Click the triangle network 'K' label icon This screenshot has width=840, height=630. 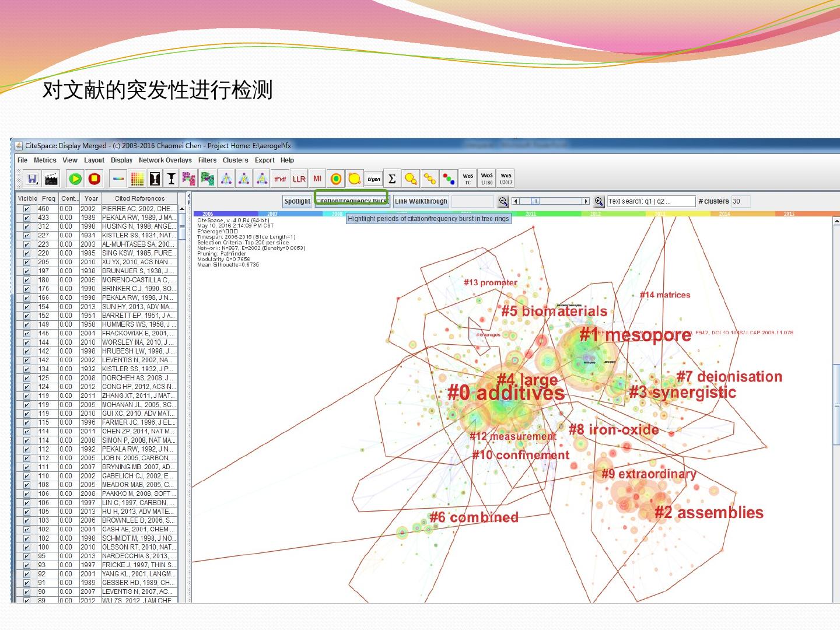pos(244,178)
